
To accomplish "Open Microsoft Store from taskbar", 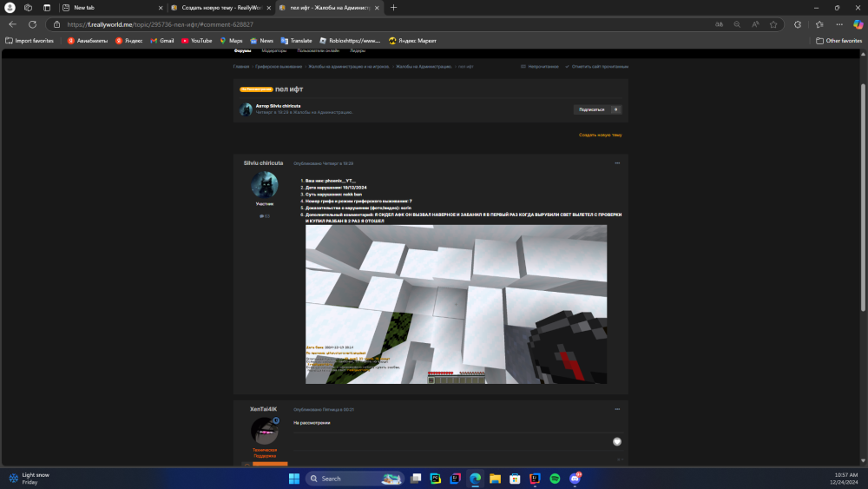I will click(x=515, y=479).
